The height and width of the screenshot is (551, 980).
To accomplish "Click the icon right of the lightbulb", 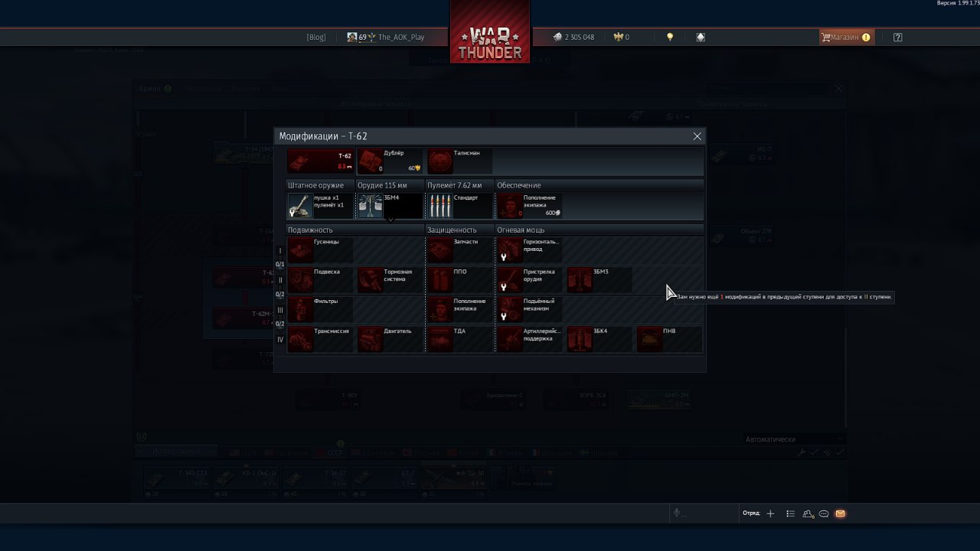I will click(701, 37).
